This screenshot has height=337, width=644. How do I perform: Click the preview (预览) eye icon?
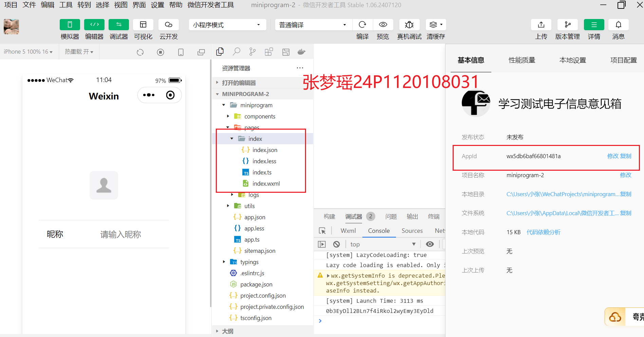[383, 25]
